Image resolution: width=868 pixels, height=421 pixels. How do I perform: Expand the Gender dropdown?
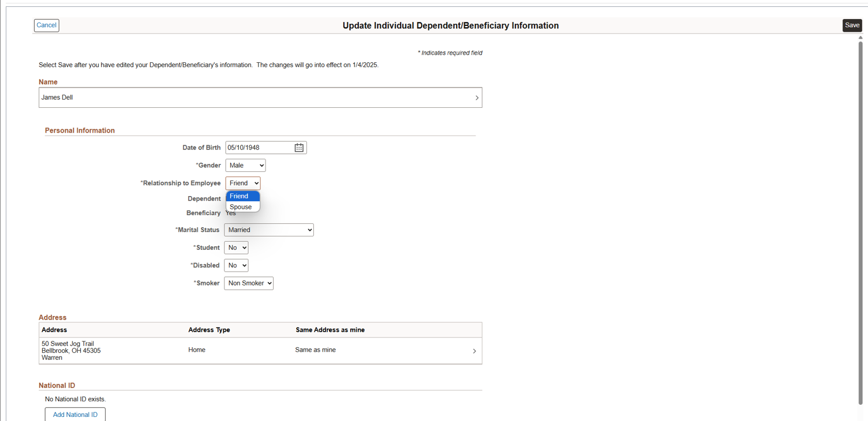click(x=245, y=166)
